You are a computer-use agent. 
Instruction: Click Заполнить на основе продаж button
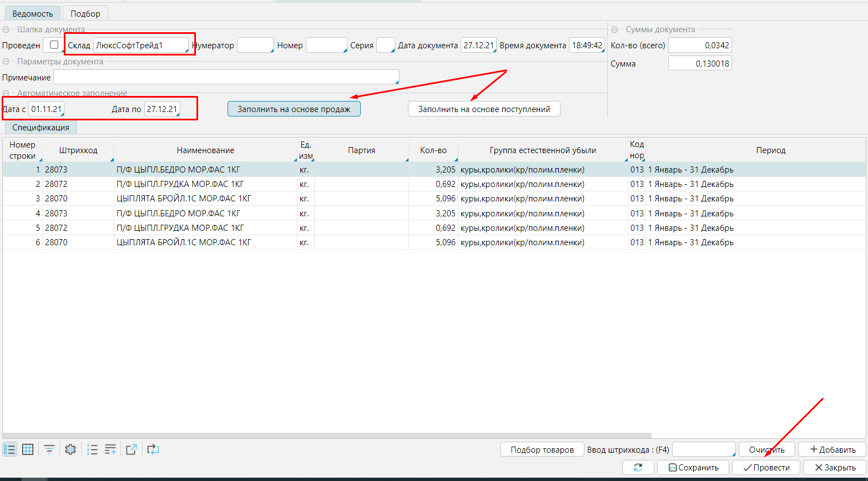294,109
